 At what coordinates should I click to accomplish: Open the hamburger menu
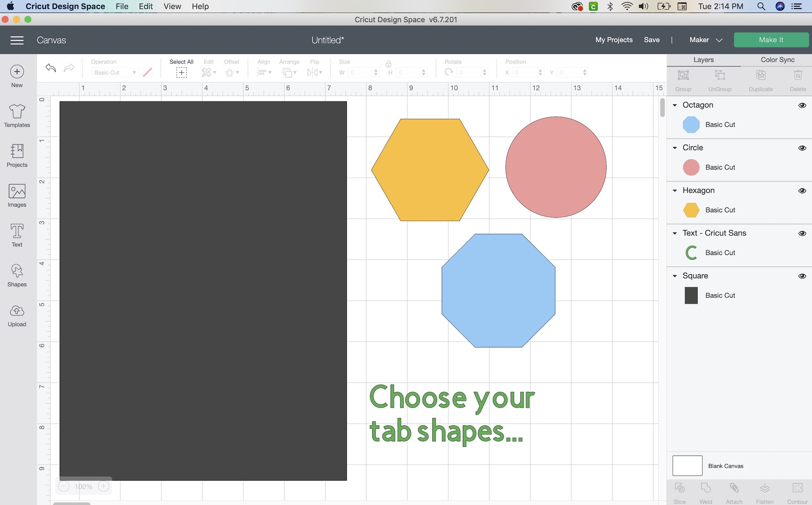point(17,40)
